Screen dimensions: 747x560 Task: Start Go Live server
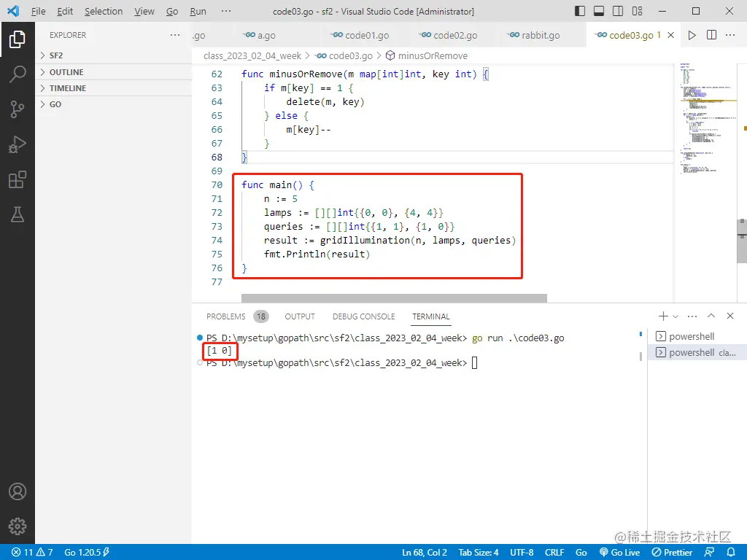(619, 553)
